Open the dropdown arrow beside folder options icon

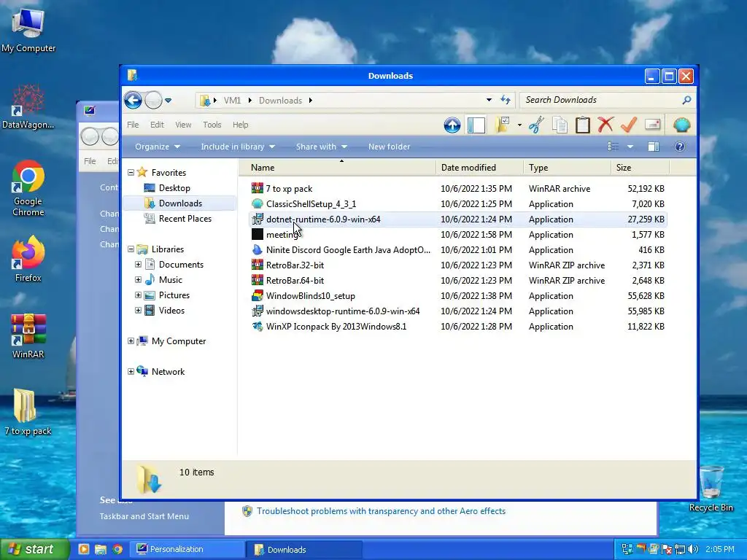(519, 125)
